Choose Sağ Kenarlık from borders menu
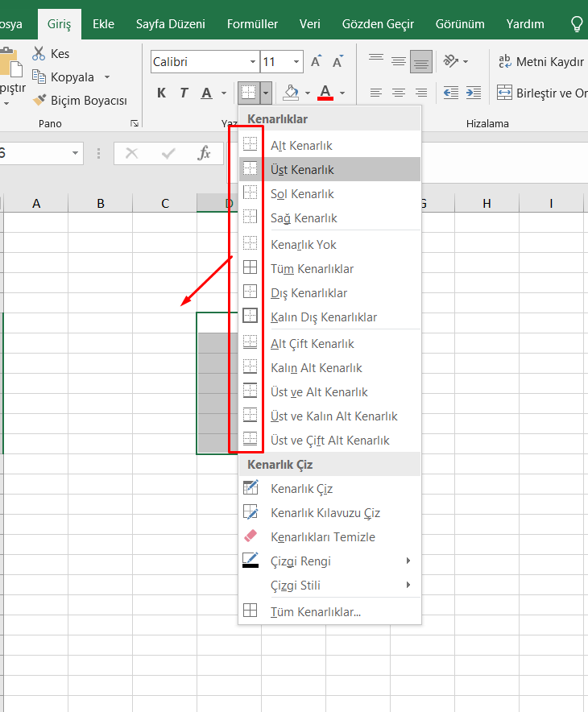 329,217
